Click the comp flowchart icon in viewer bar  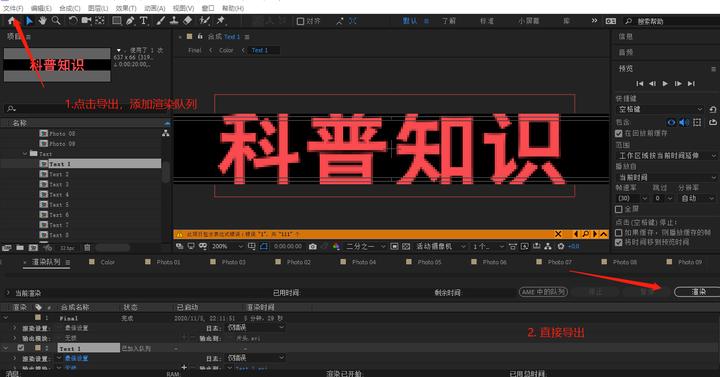tap(548, 247)
